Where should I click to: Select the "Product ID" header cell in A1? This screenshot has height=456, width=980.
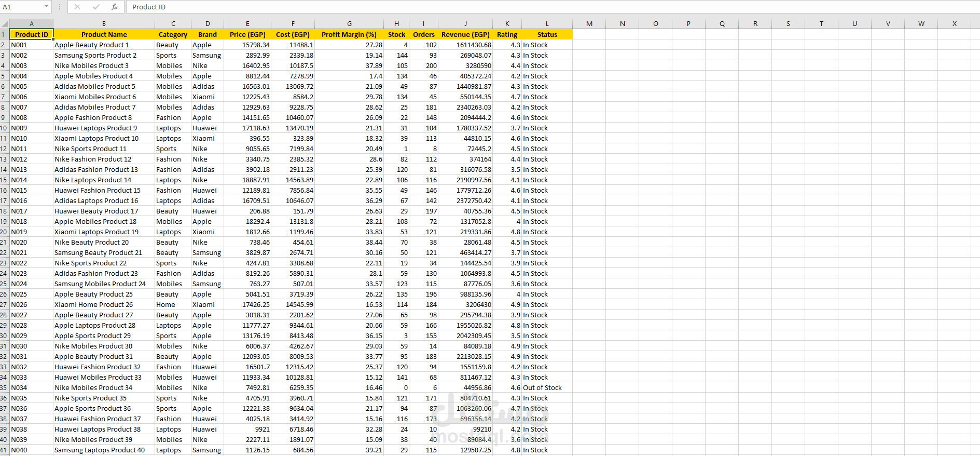click(32, 34)
